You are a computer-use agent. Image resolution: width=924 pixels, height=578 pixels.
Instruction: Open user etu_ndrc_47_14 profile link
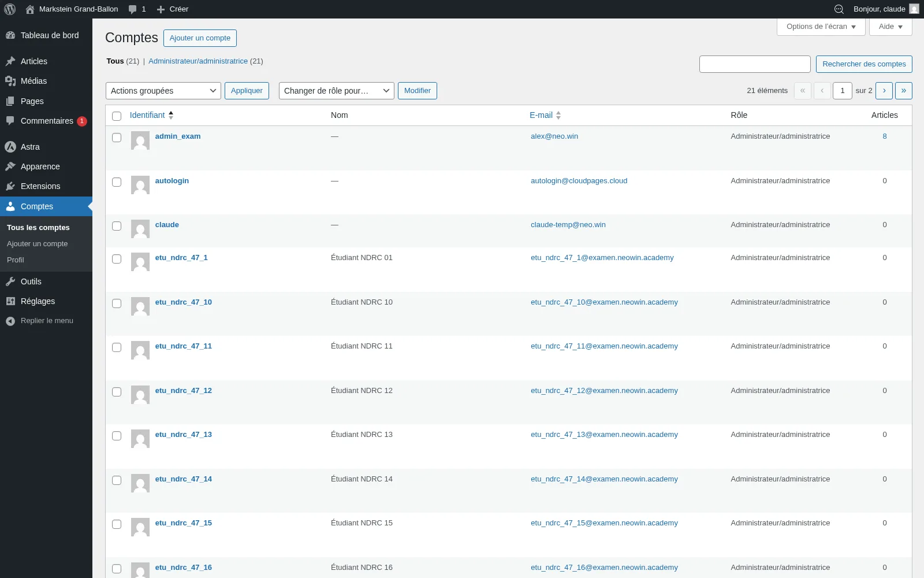coord(184,479)
